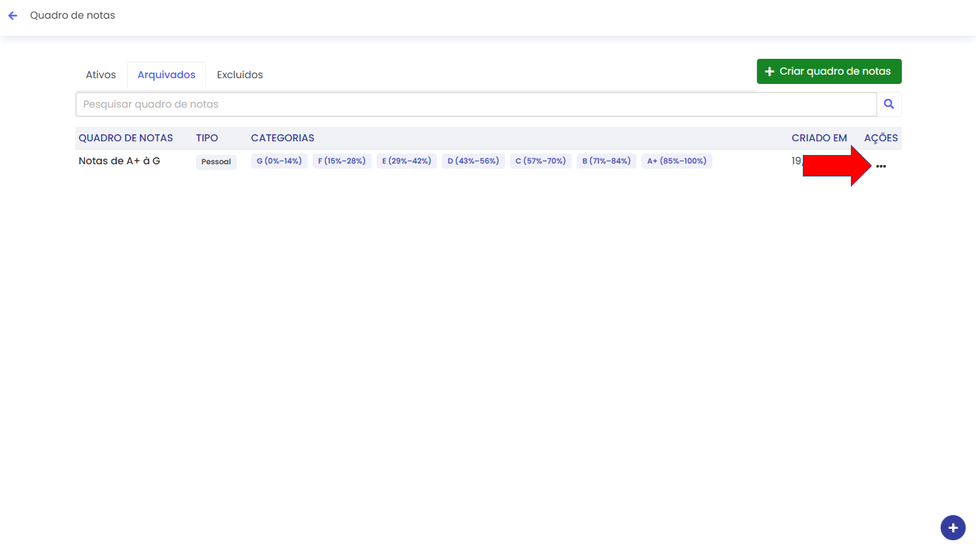Click the CRIADO EM column header
The image size is (980, 551).
819,138
